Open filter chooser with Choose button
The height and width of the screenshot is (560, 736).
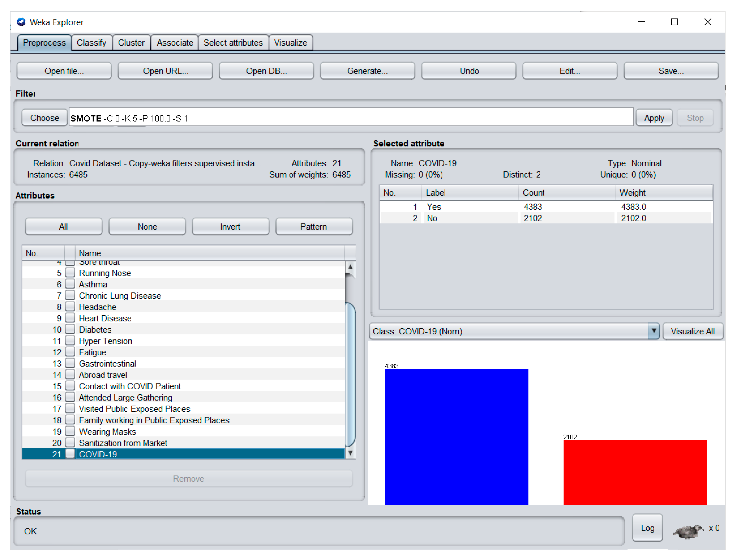(44, 118)
